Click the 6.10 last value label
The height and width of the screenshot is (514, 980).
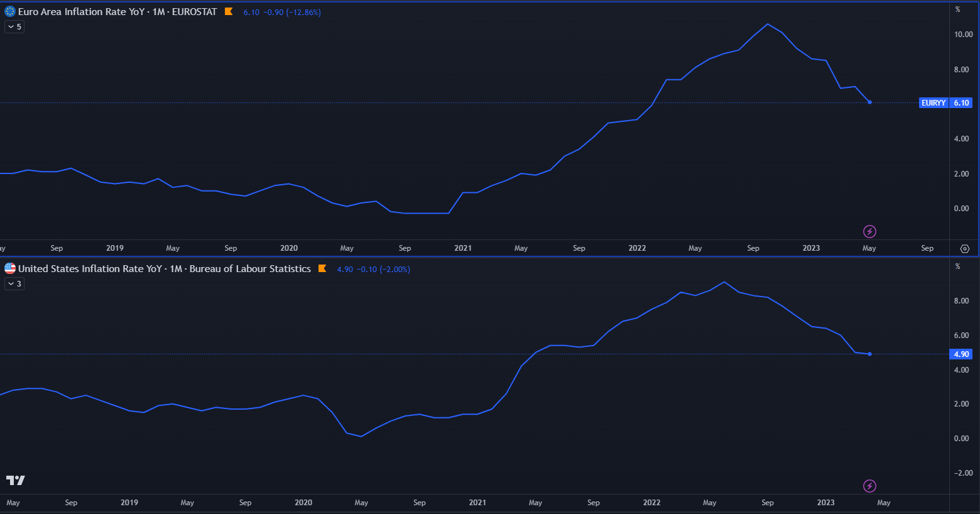tap(961, 102)
